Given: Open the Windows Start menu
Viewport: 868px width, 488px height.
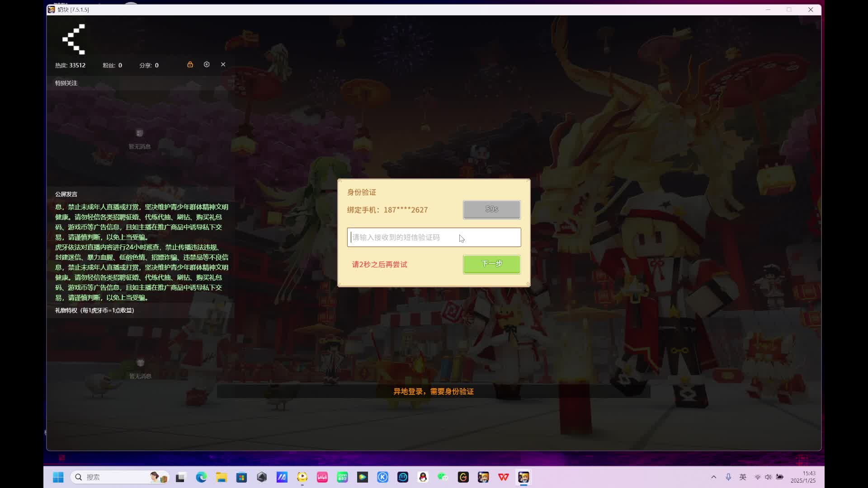Looking at the screenshot, I should (58, 477).
